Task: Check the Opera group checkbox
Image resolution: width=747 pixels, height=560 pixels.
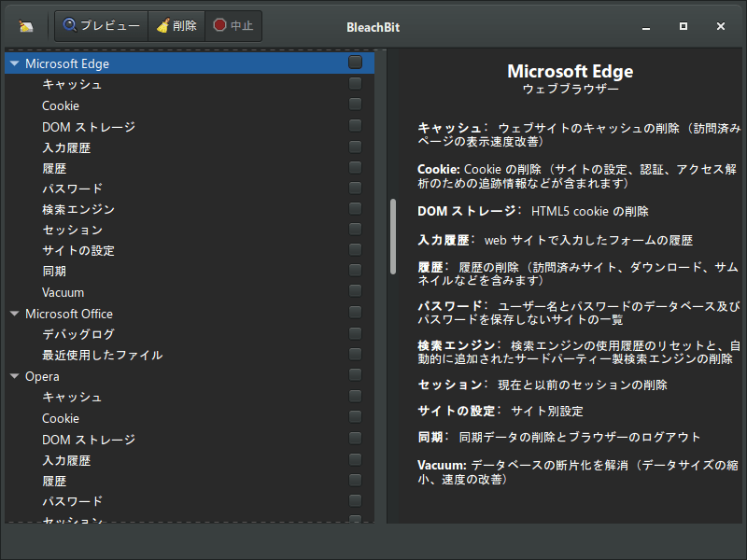Action: coord(355,375)
